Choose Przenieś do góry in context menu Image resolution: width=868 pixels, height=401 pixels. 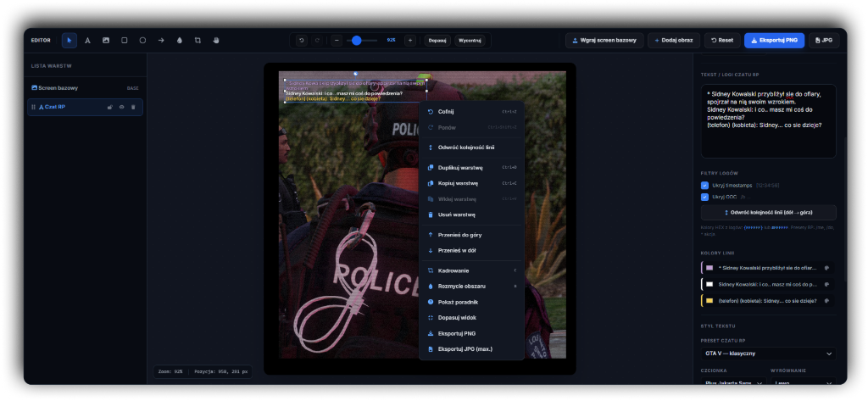(x=471, y=235)
